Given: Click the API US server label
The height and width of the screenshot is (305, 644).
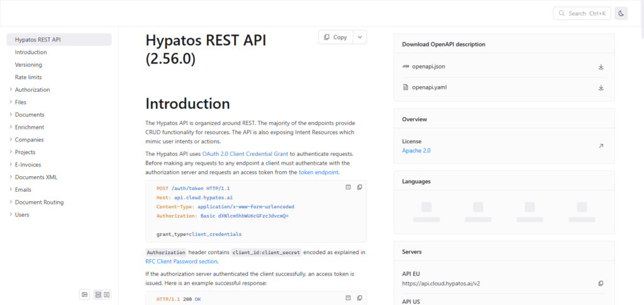Looking at the screenshot, I should pyautogui.click(x=411, y=302).
